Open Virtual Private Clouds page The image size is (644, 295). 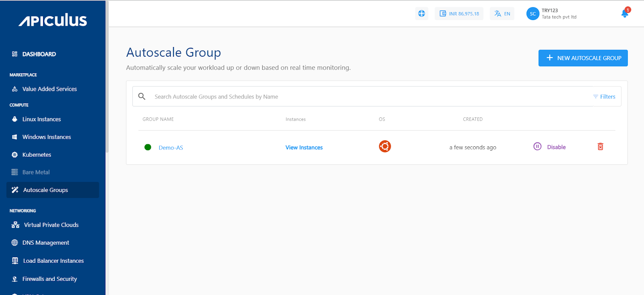51,225
